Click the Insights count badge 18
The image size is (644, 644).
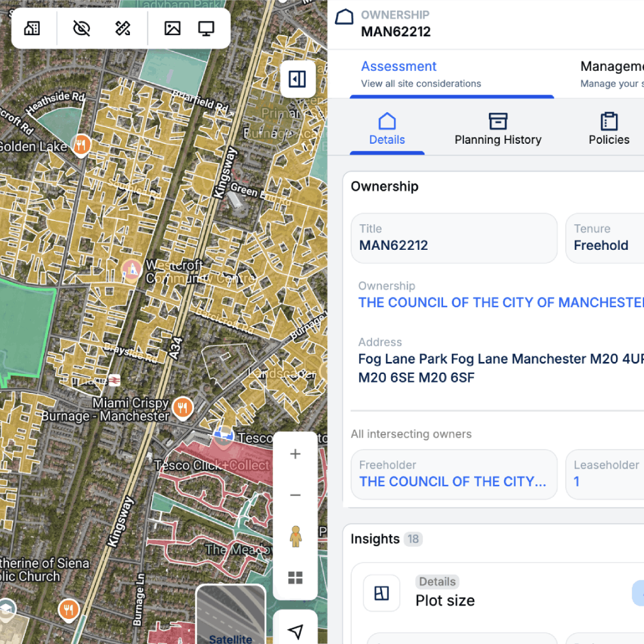413,539
